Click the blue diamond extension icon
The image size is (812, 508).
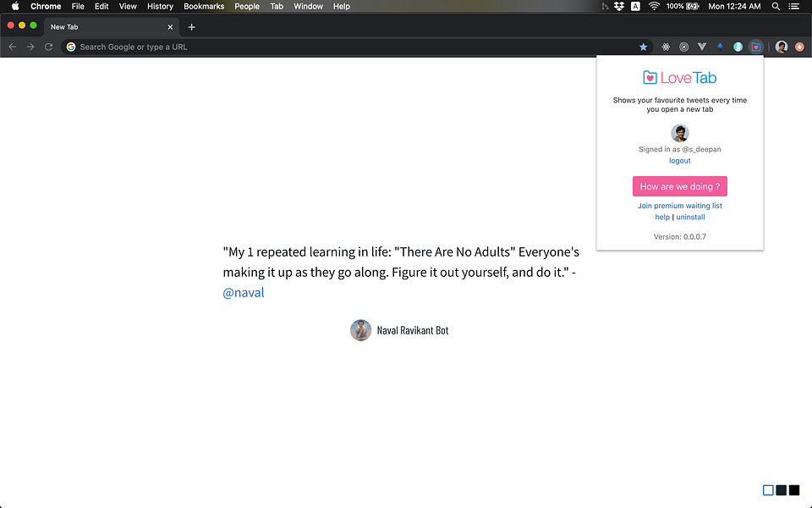(x=720, y=47)
